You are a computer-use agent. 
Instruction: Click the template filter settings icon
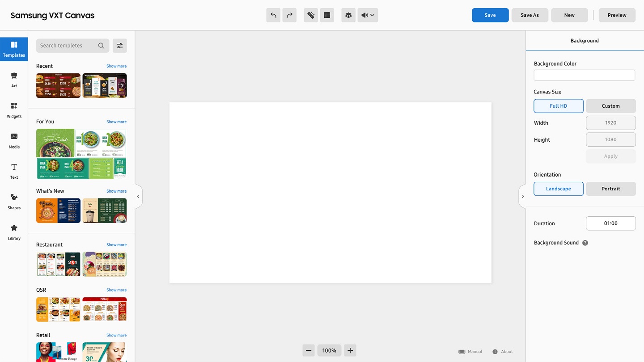(119, 46)
